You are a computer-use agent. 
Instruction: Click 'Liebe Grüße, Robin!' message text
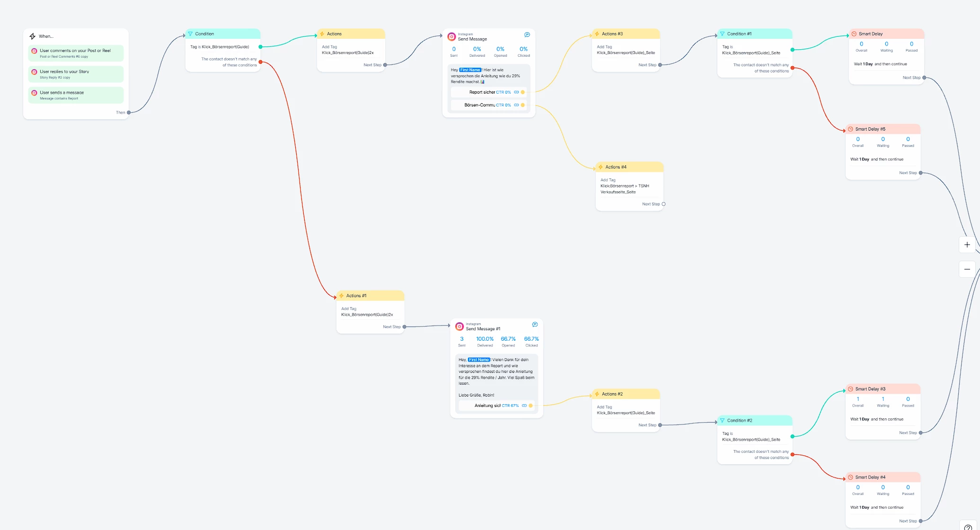tap(476, 395)
